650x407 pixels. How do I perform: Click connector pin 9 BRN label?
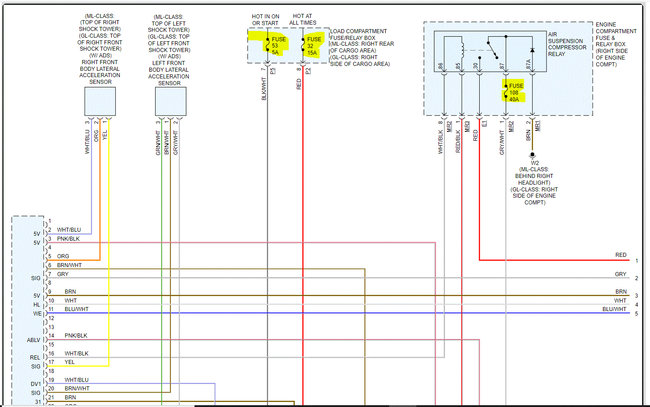[70, 292]
